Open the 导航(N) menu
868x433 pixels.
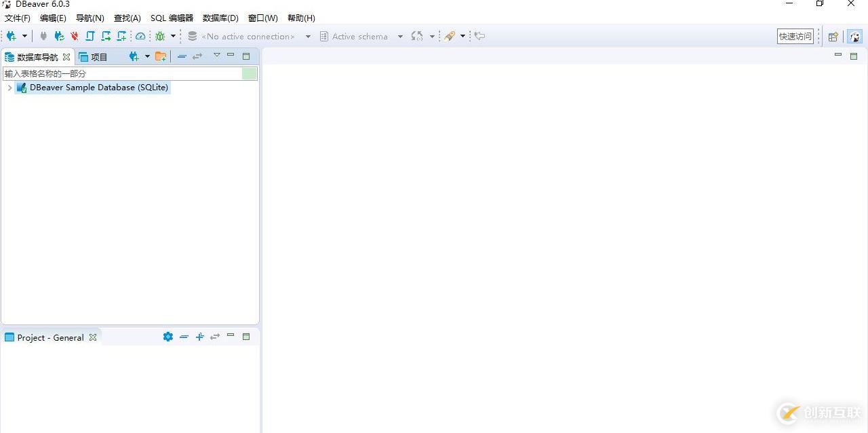(x=90, y=18)
